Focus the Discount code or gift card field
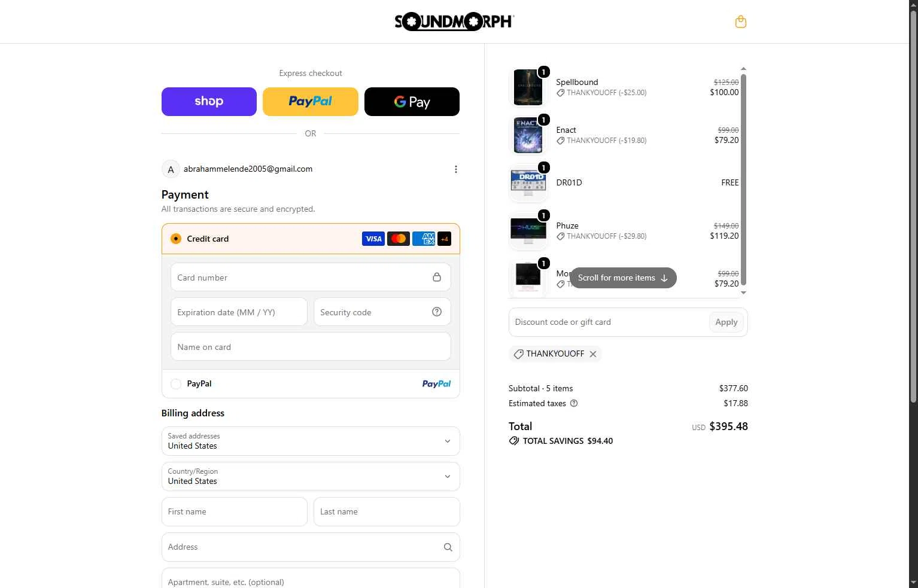The width and height of the screenshot is (918, 588). 608,322
